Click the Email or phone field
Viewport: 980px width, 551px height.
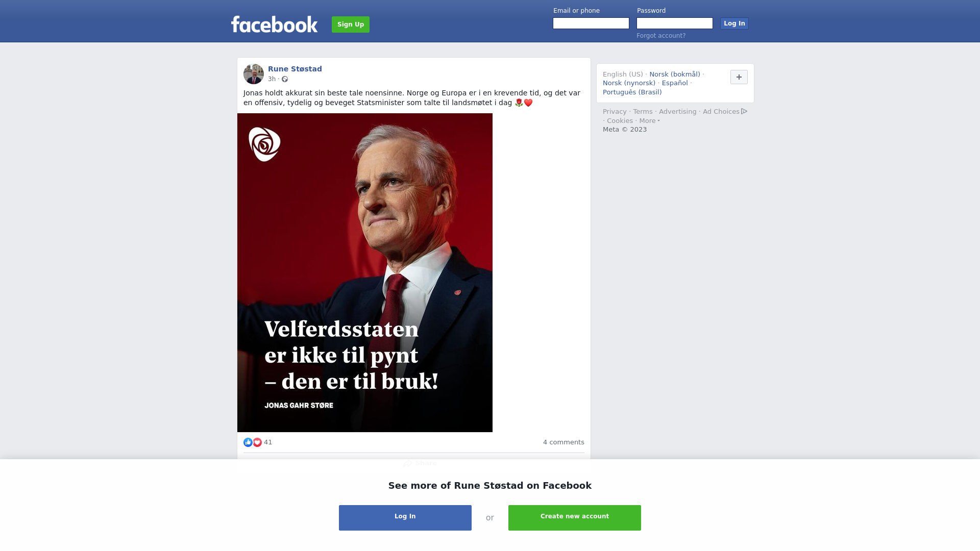(x=591, y=23)
